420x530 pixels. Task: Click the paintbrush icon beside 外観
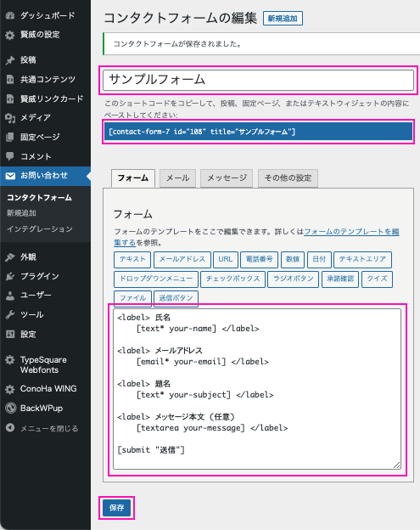click(10, 257)
